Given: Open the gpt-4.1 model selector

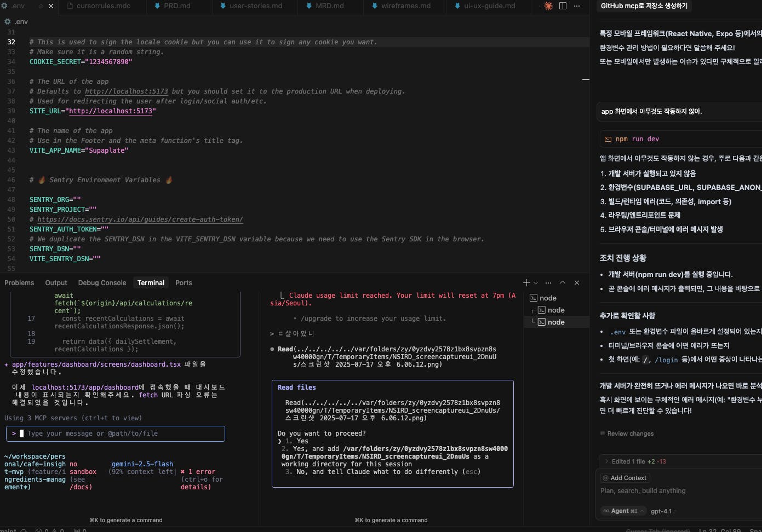Looking at the screenshot, I should [662, 511].
